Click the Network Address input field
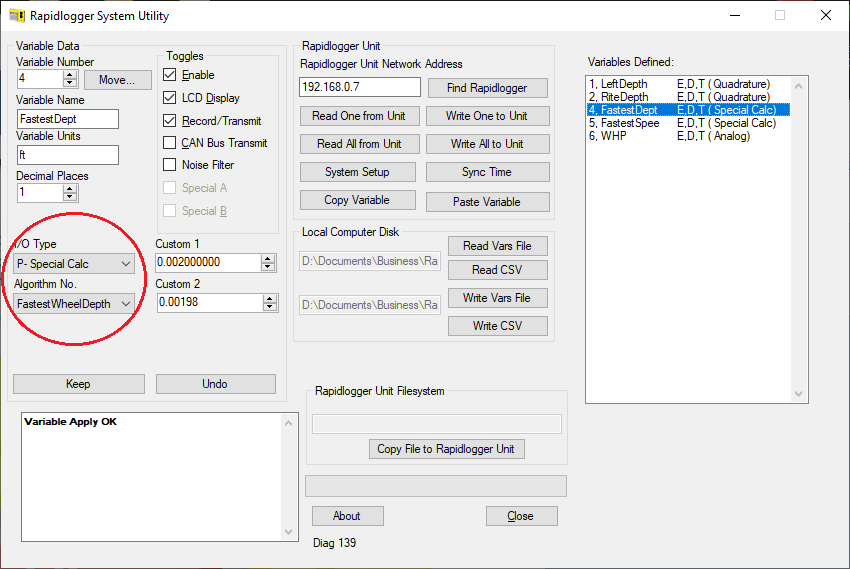This screenshot has width=850, height=569. click(359, 88)
